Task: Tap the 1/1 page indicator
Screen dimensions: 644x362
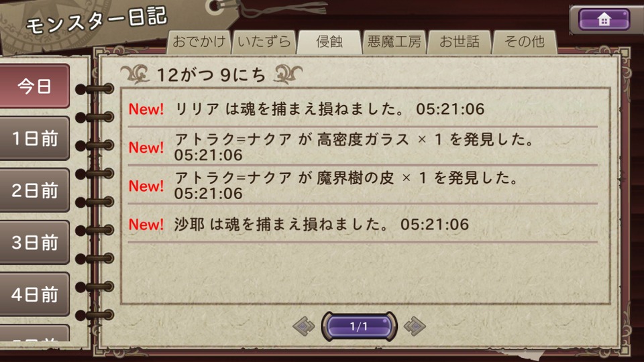Action: 359,326
